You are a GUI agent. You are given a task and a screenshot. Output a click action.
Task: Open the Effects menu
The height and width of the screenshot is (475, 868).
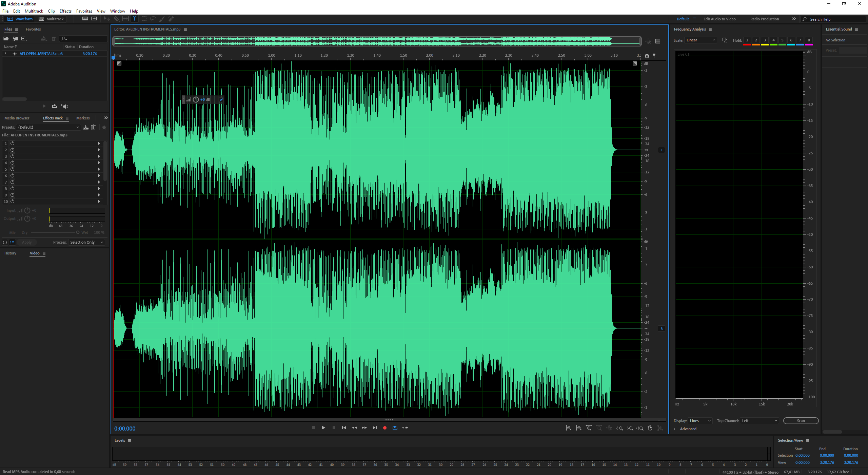click(x=65, y=11)
